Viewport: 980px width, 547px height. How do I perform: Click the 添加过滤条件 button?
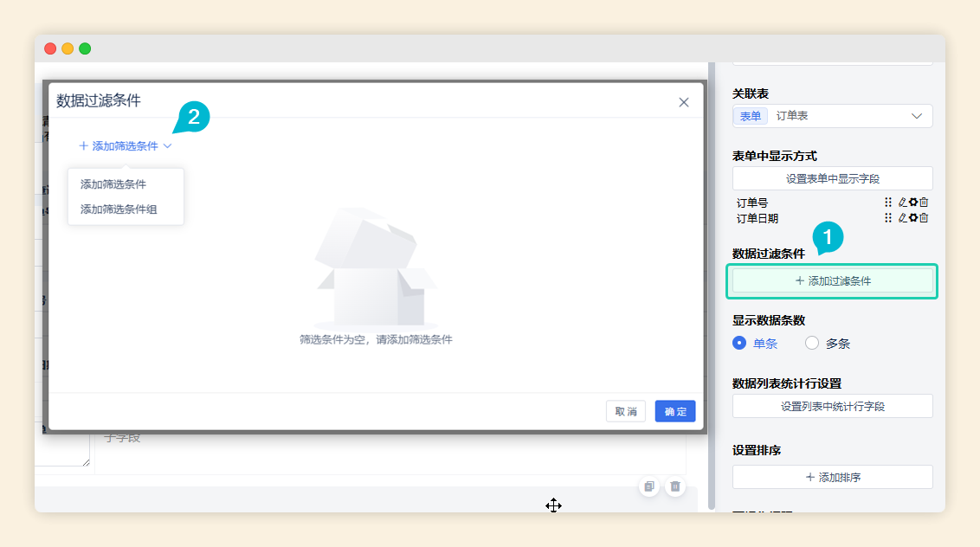(832, 281)
